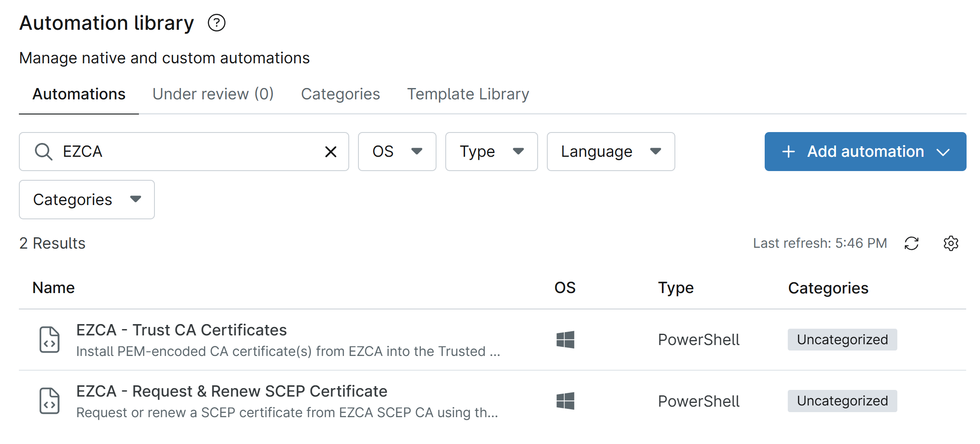Click script icon for Request & Renew SCEP
Image resolution: width=980 pixels, height=444 pixels.
[50, 401]
